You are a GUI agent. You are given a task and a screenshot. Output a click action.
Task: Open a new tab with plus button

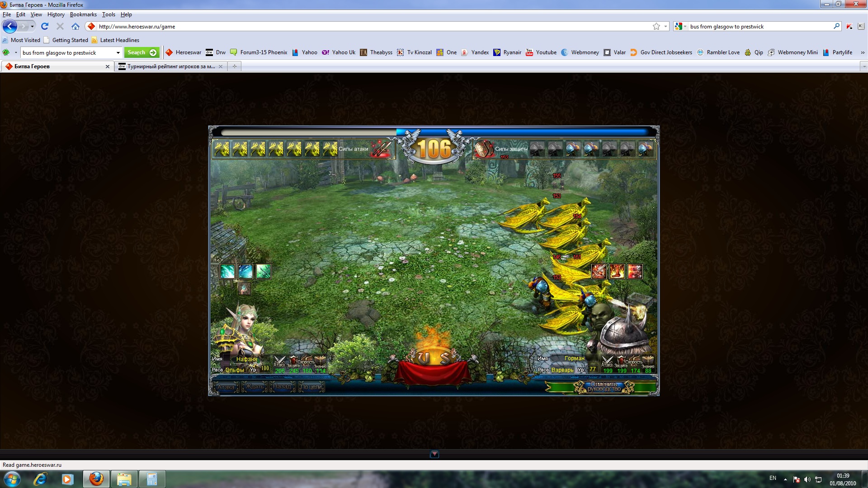234,66
